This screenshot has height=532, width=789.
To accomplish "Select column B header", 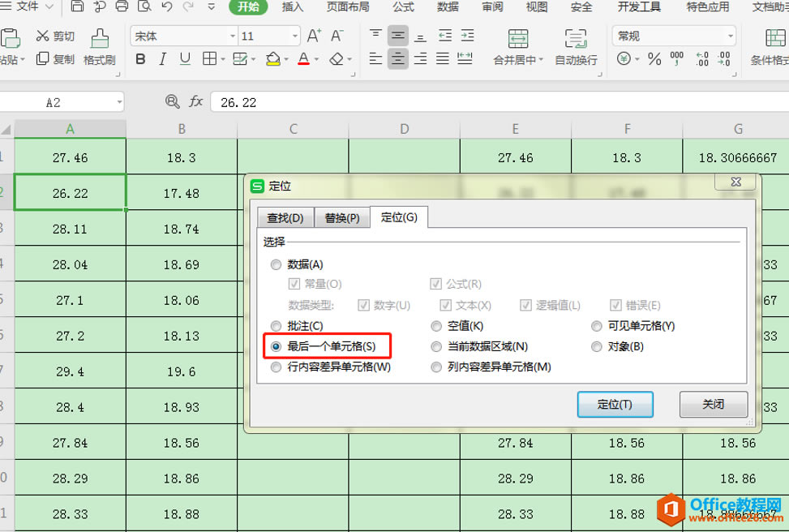I will [x=182, y=129].
